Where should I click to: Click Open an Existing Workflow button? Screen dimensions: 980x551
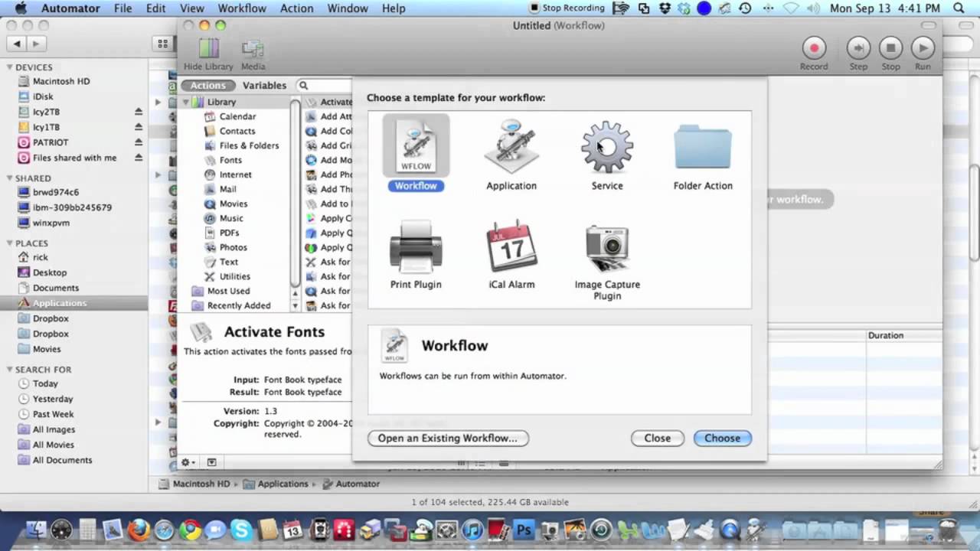[x=448, y=439]
